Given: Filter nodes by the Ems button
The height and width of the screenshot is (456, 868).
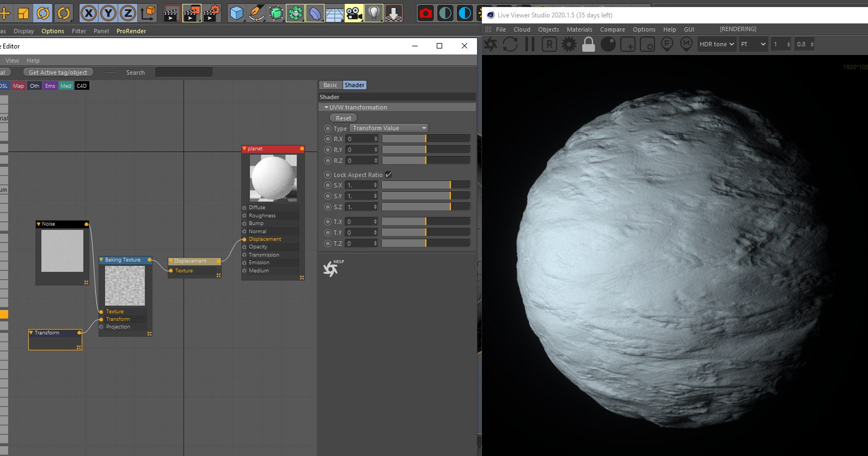Looking at the screenshot, I should pyautogui.click(x=50, y=86).
